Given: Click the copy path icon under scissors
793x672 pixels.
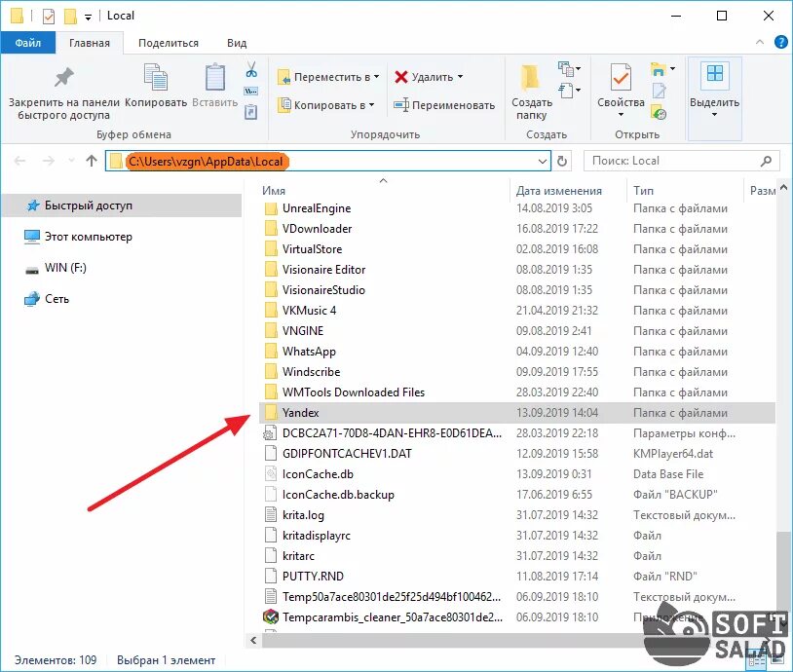Looking at the screenshot, I should tap(250, 91).
